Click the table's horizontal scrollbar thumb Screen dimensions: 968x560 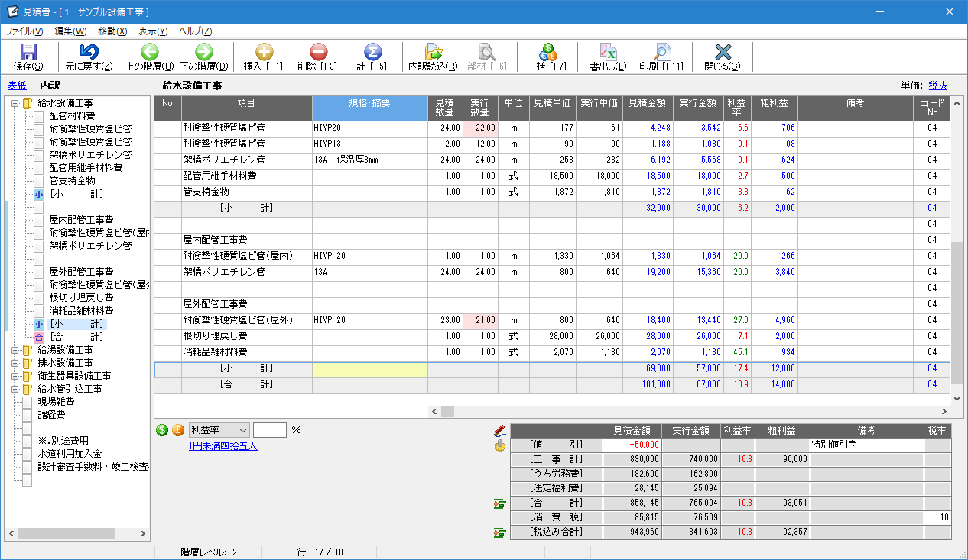pos(447,411)
